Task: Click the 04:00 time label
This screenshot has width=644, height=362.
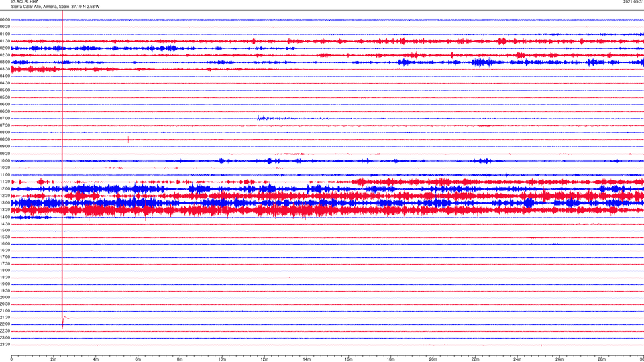Action: point(5,76)
